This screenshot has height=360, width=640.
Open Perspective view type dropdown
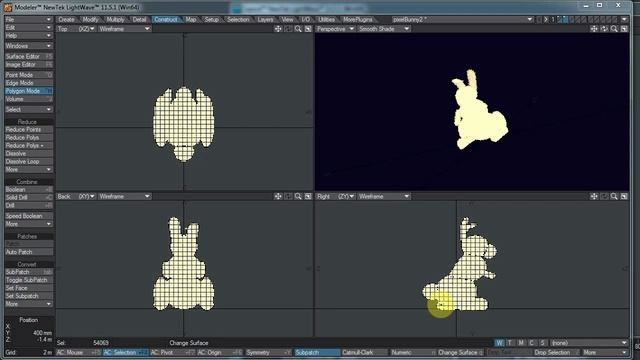[x=336, y=29]
